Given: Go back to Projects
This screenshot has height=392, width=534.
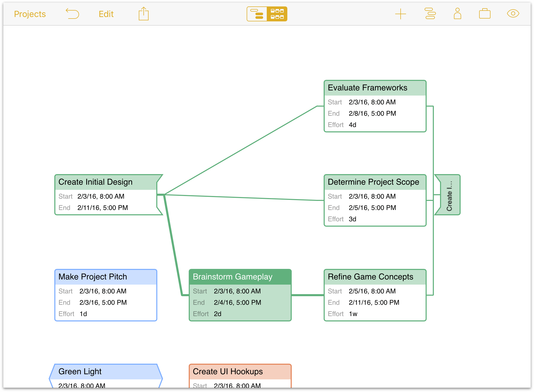Looking at the screenshot, I should 30,14.
